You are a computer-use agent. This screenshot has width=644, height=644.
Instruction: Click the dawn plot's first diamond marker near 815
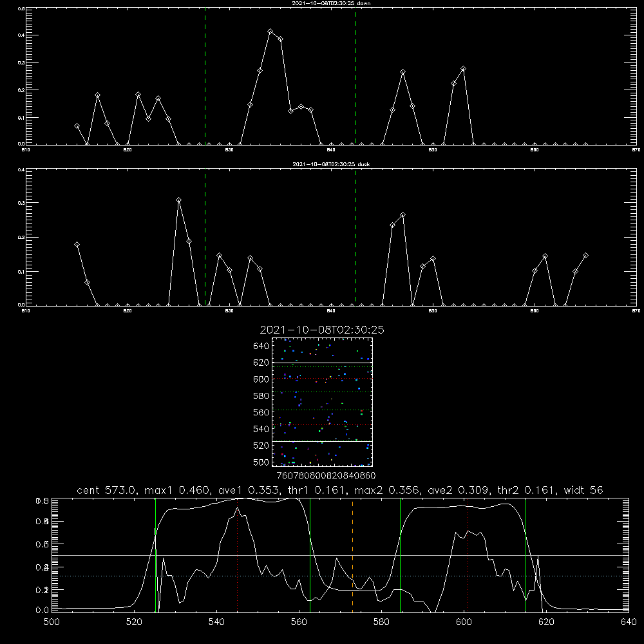(x=77, y=126)
